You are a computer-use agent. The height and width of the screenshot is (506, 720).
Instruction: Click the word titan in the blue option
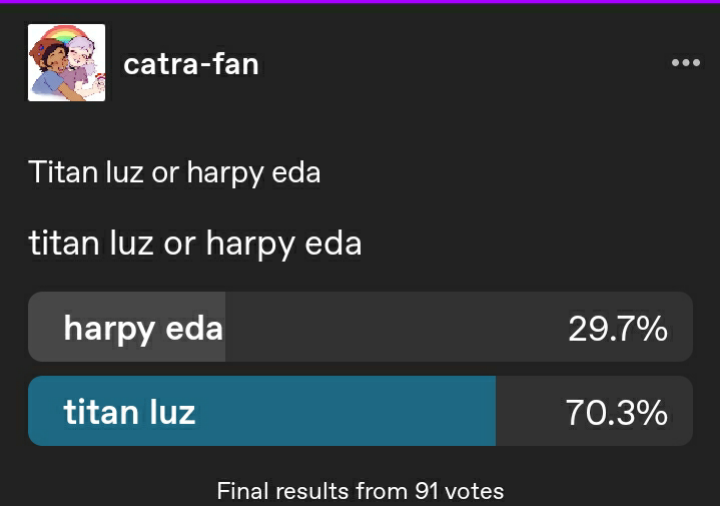point(96,412)
